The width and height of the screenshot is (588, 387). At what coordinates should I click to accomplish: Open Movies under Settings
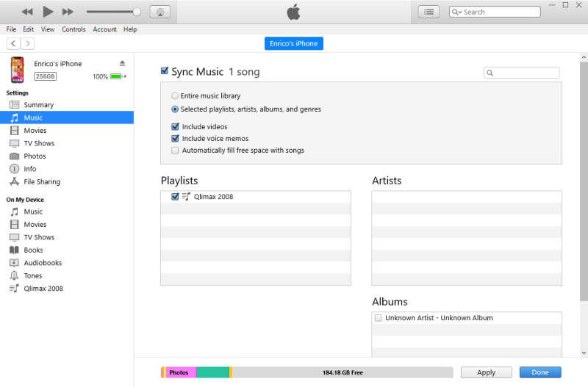(x=67, y=131)
